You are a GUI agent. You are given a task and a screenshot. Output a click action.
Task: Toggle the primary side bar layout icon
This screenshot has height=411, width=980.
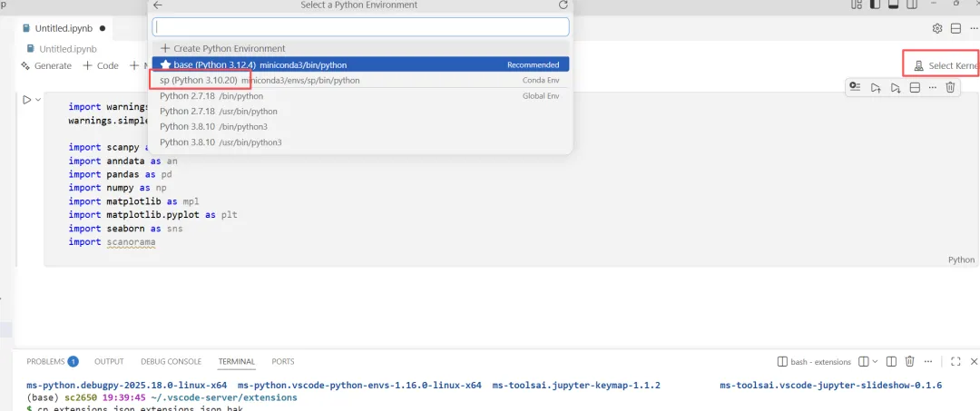click(x=875, y=4)
